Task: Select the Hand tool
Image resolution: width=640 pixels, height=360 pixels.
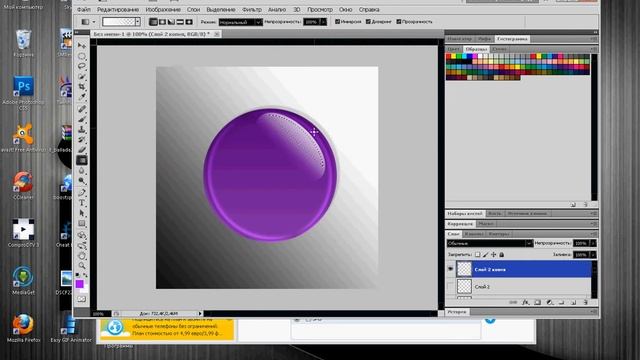Action: pos(82,256)
